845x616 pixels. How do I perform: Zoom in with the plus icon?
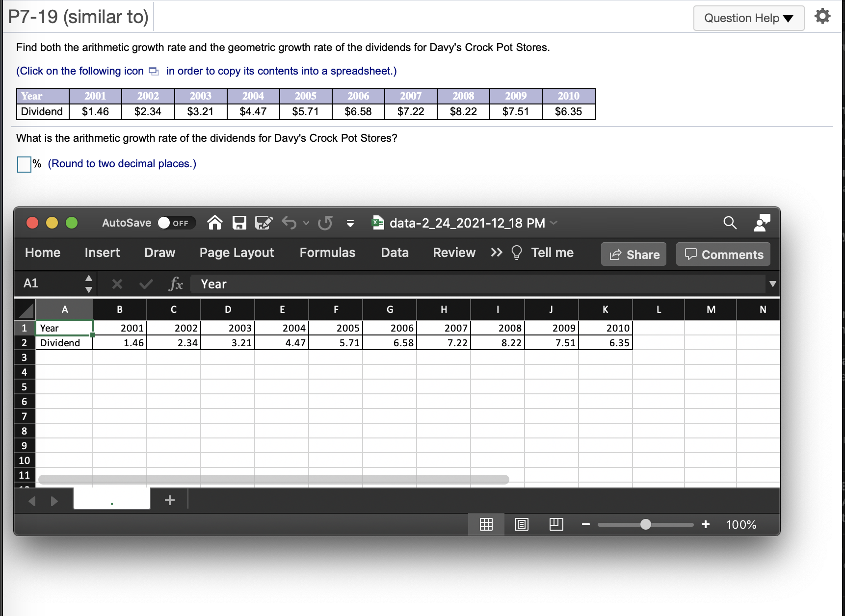706,524
